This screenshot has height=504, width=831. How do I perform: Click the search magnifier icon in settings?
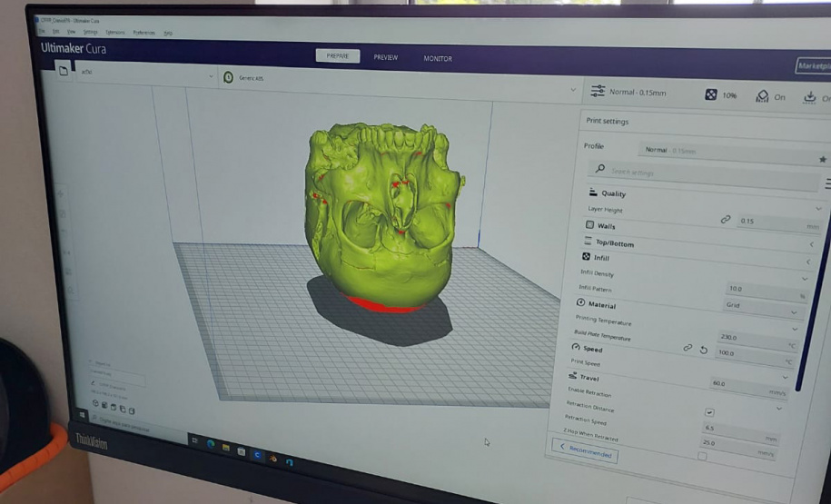tap(600, 169)
